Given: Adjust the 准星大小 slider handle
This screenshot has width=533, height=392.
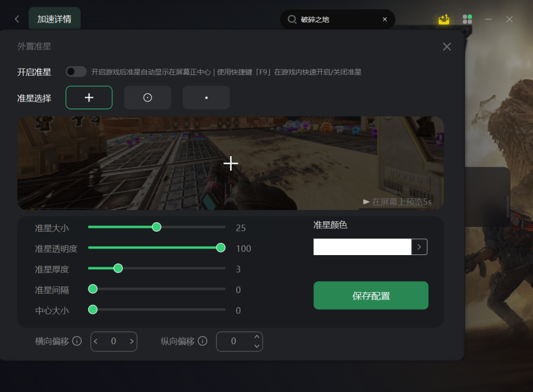Looking at the screenshot, I should pos(157,227).
